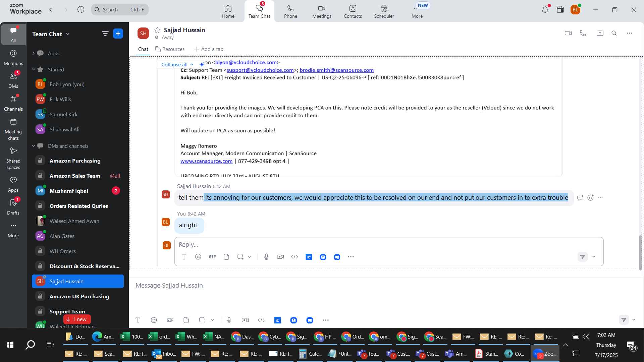
Task: Jump to the 1 new message
Action: (x=77, y=319)
